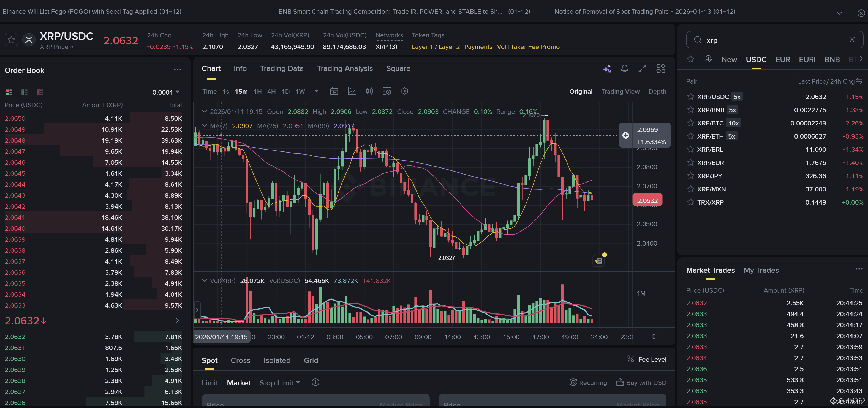Screen dimensions: 868x408
Task: Click Buy with USD button
Action: (x=641, y=383)
